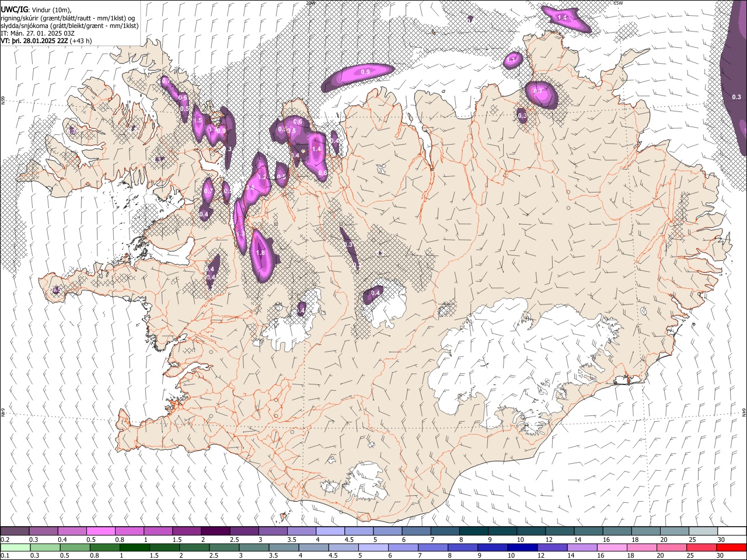Select the pale pink 16 swatch, lower legend row
Image resolution: width=747 pixels, height=560 pixels.
point(612,547)
